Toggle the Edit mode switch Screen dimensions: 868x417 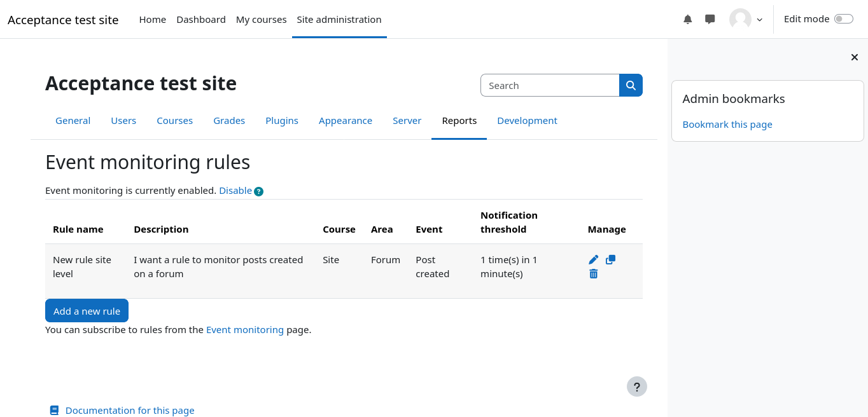843,19
